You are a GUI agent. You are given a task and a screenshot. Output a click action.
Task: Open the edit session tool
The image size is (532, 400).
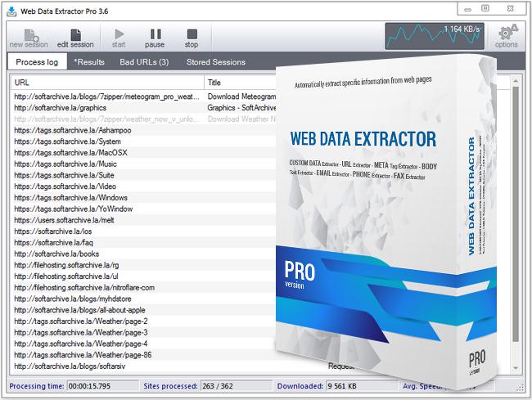tap(75, 38)
